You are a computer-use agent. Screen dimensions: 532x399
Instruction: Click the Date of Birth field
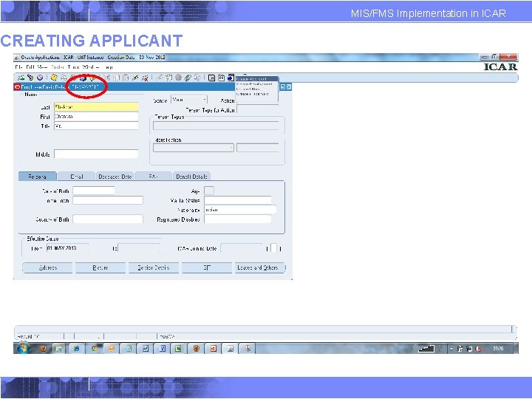(94, 191)
